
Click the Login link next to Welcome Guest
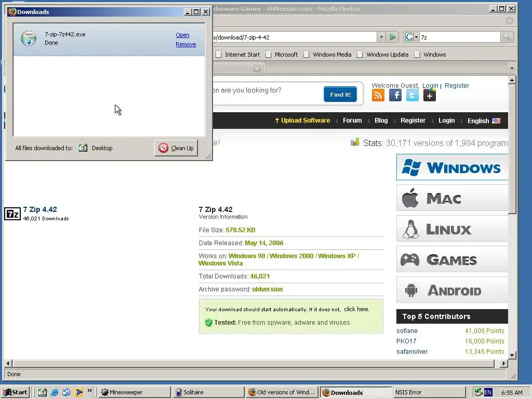pyautogui.click(x=430, y=86)
